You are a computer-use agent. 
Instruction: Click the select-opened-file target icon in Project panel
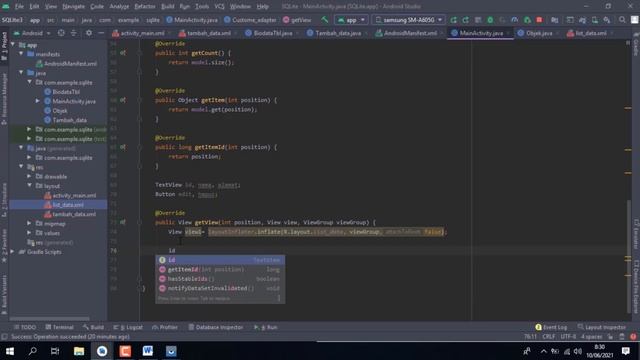point(61,33)
